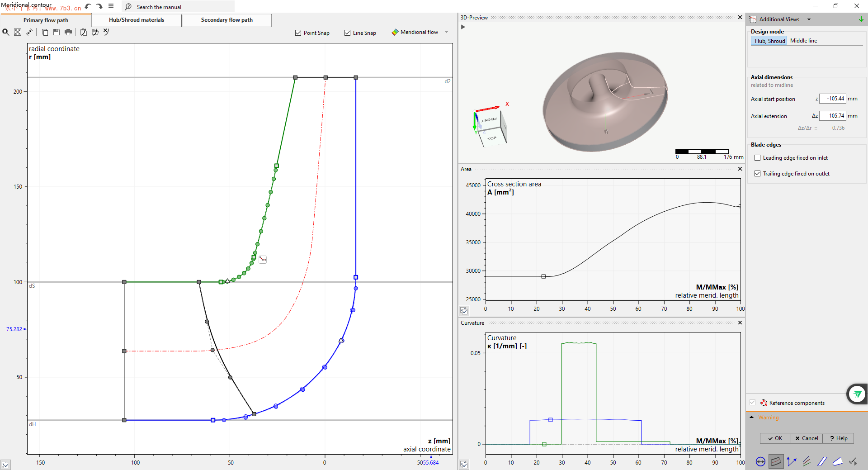
Task: Click the green floating assistant icon
Action: click(857, 394)
